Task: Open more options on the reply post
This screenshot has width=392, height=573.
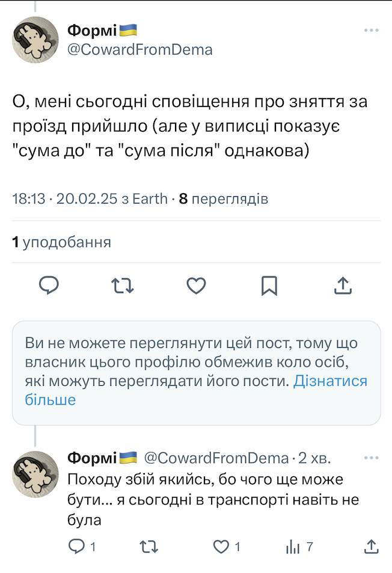Action: (371, 458)
